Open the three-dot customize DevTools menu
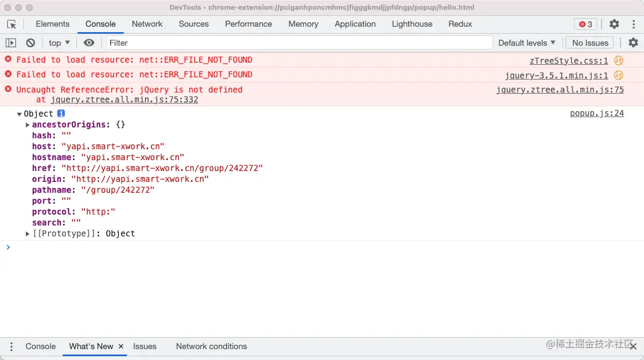This screenshot has height=360, width=644. click(x=634, y=25)
